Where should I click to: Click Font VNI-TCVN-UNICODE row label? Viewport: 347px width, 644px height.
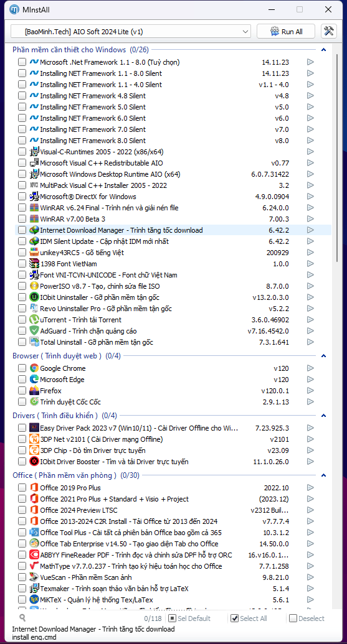[108, 275]
